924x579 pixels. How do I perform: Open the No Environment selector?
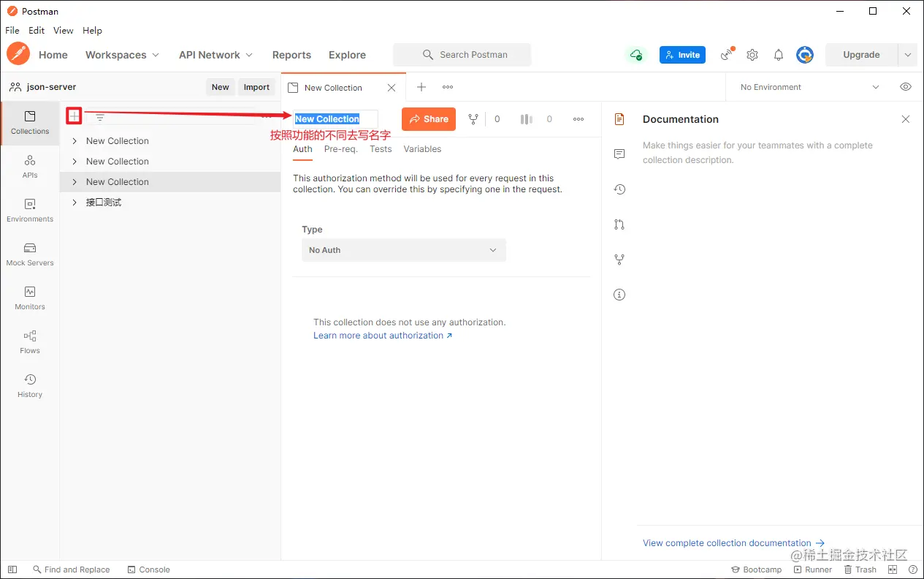[x=809, y=87]
